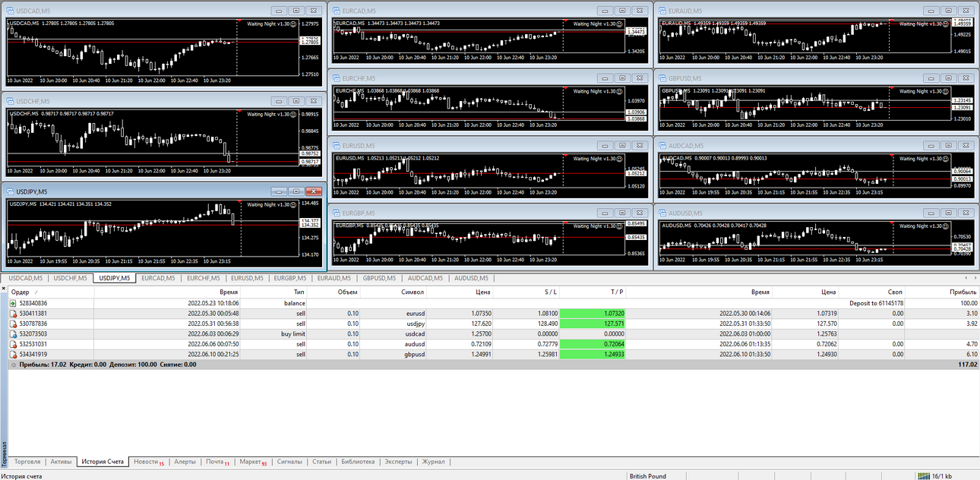Select the EURCHF,M5 chart tab

(203, 278)
